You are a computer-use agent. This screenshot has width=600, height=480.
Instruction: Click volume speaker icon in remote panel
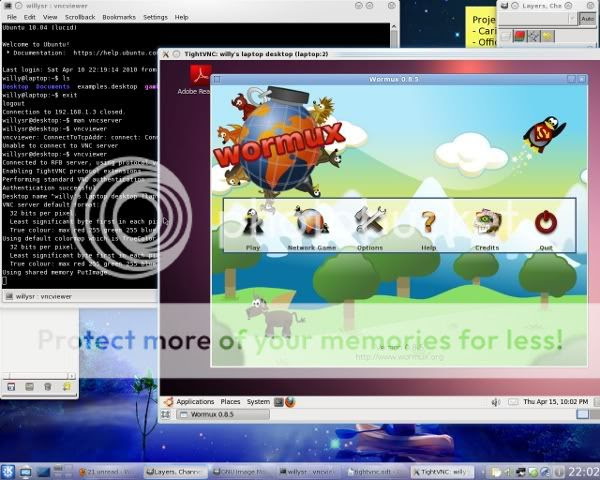tap(496, 402)
